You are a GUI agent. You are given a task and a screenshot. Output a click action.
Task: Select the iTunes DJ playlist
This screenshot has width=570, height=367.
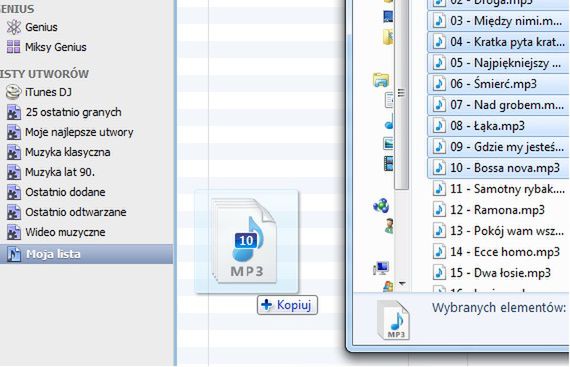48,92
